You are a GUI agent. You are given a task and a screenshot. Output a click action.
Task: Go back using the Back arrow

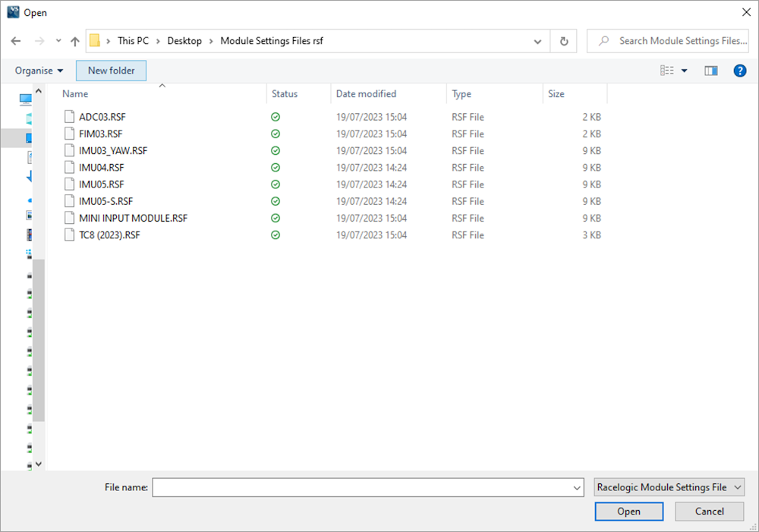coord(16,41)
